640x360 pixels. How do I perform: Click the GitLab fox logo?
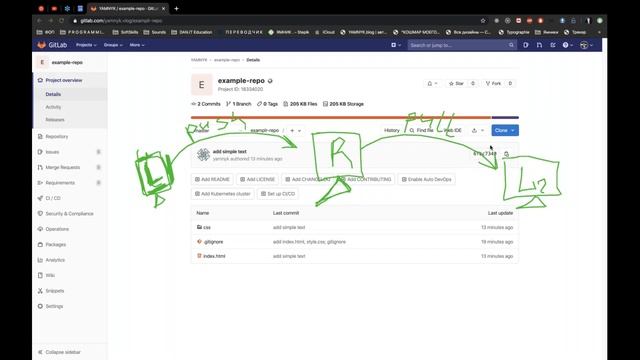pos(42,45)
